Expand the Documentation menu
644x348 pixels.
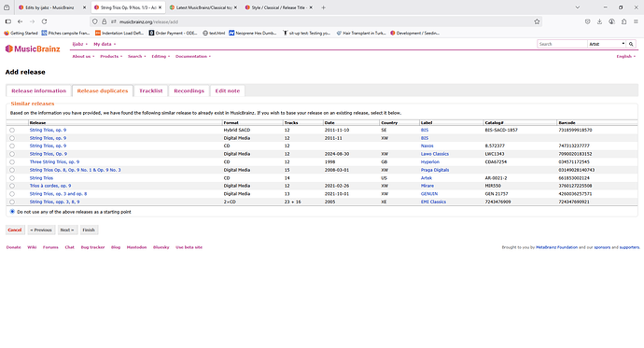click(x=193, y=56)
